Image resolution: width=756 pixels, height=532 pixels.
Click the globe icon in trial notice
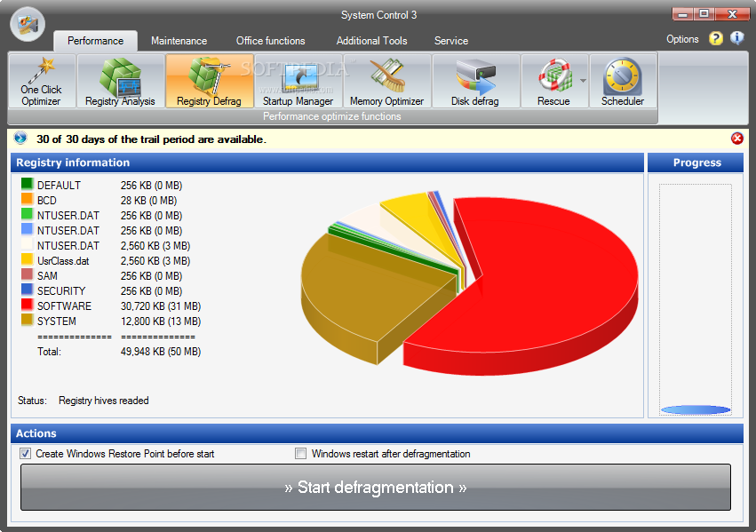coord(20,139)
